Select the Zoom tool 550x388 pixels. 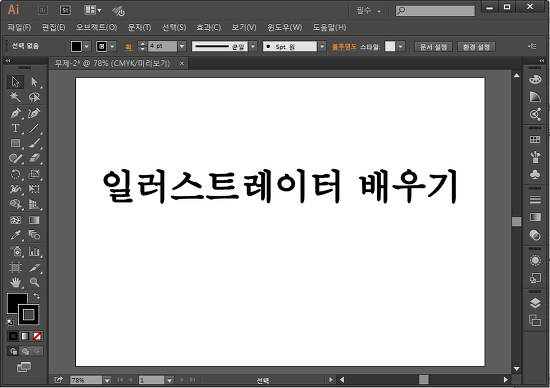(x=34, y=282)
